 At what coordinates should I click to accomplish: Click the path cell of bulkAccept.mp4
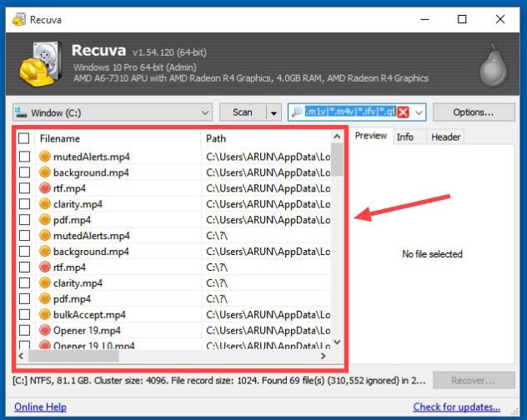268,314
